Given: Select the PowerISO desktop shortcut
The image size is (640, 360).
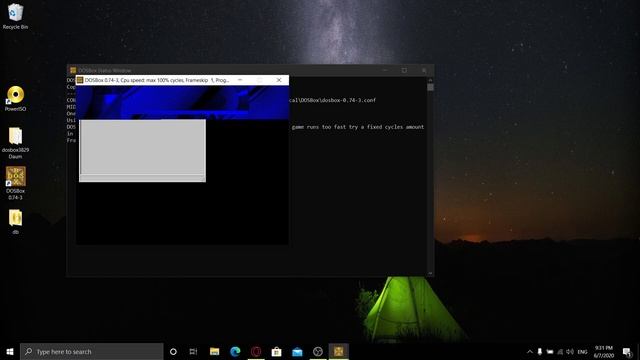Looking at the screenshot, I should click(15, 99).
